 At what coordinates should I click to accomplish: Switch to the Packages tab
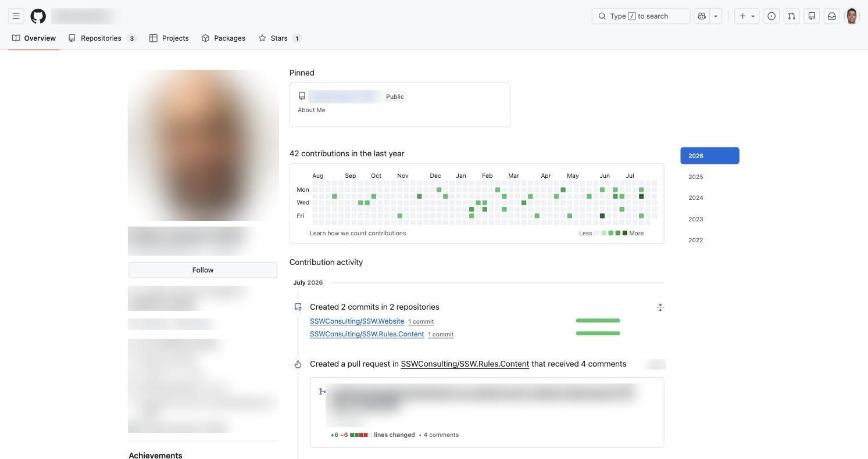point(223,38)
